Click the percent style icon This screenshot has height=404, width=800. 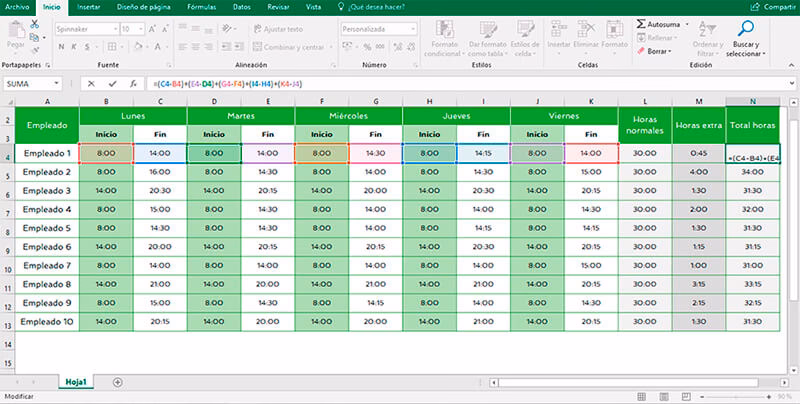[367, 47]
